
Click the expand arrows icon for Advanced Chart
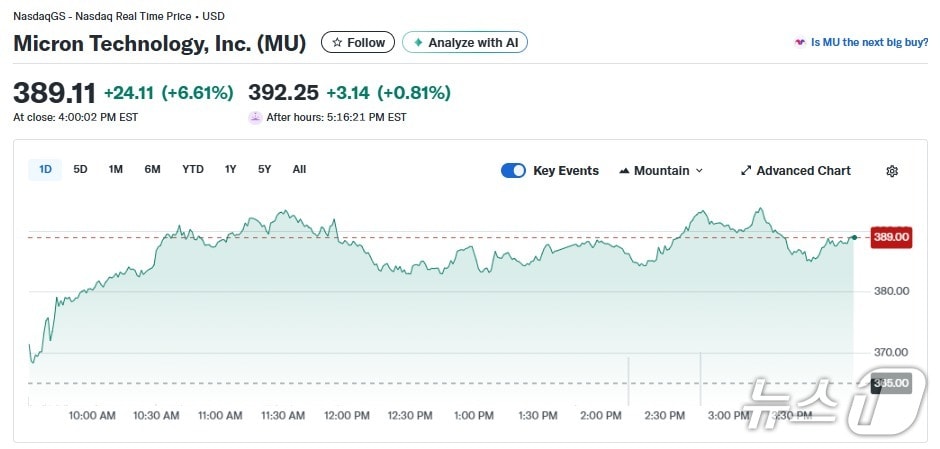tap(745, 171)
